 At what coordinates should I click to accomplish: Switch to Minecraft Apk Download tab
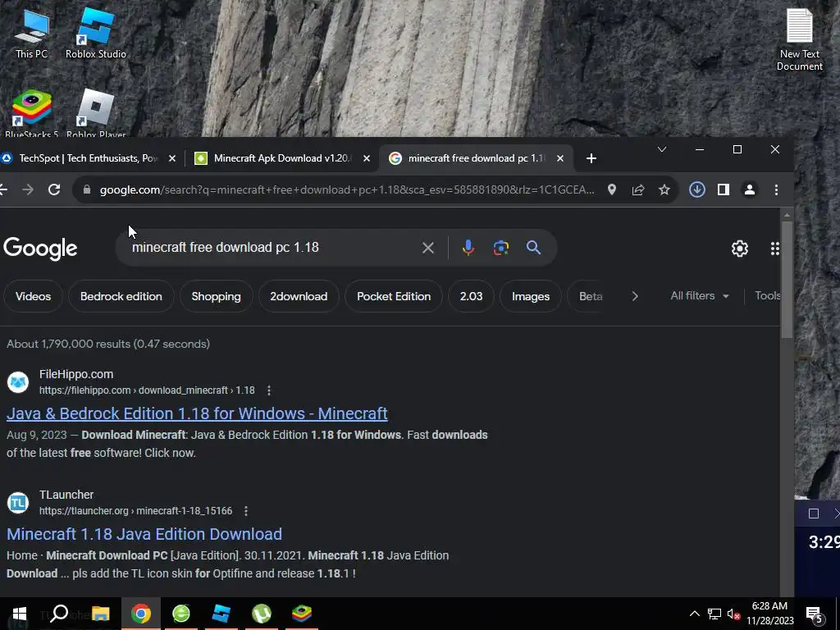(281, 158)
